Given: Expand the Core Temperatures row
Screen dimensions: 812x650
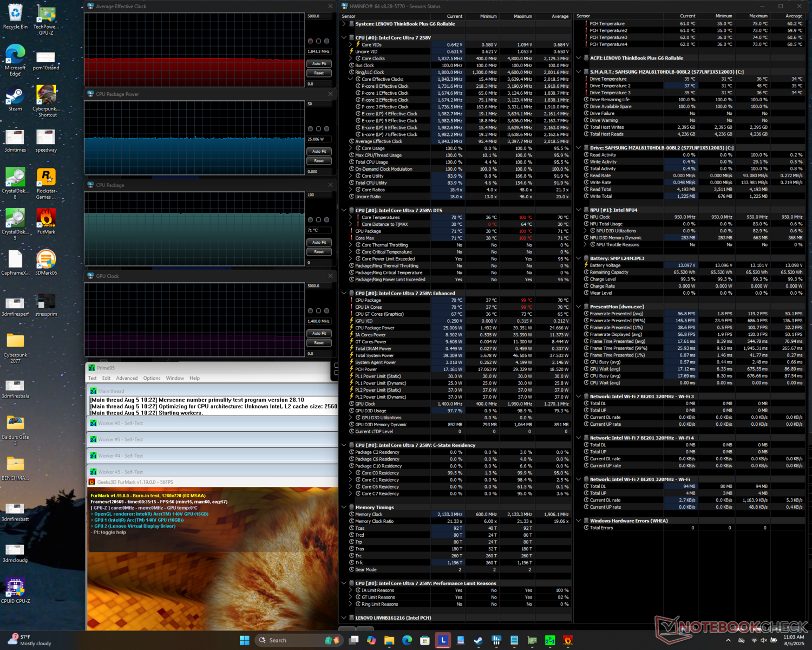Looking at the screenshot, I should 351,217.
